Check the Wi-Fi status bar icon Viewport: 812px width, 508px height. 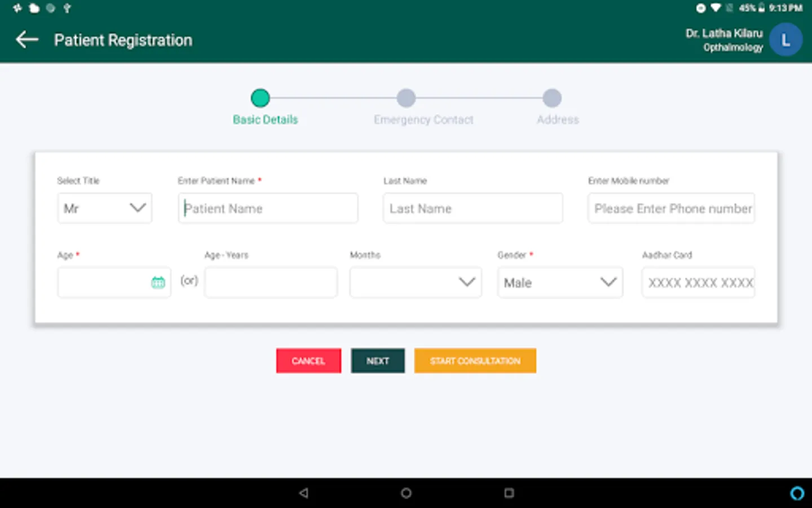(716, 8)
